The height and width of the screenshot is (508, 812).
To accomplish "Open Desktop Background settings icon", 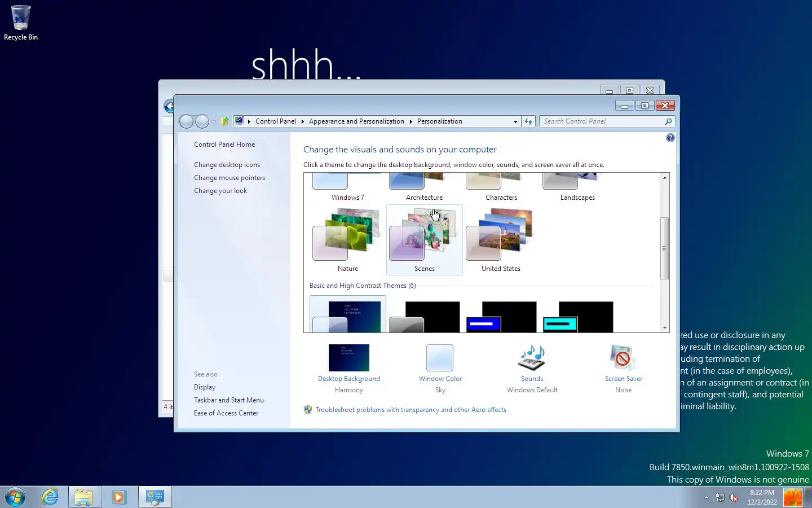I will point(348,358).
